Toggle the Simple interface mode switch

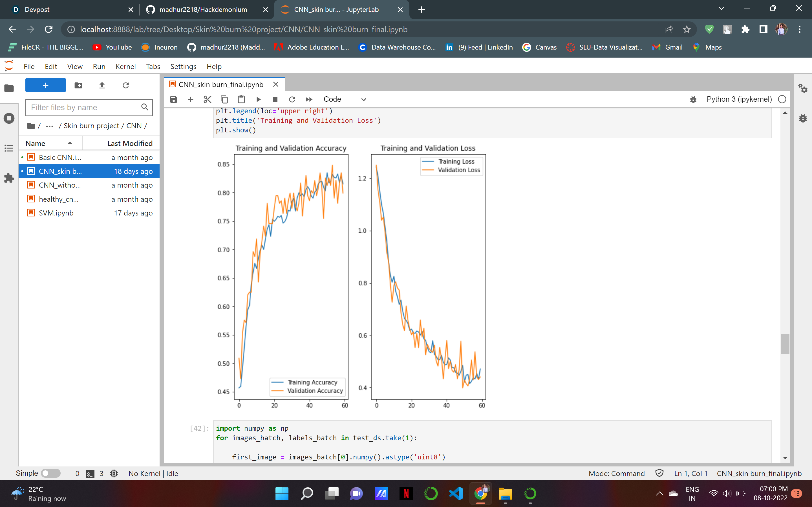tap(51, 473)
